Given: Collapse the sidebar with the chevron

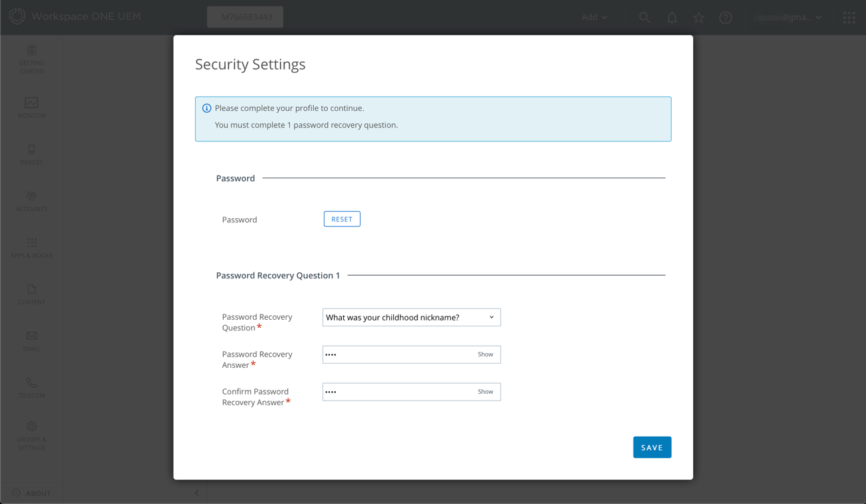Looking at the screenshot, I should point(196,493).
